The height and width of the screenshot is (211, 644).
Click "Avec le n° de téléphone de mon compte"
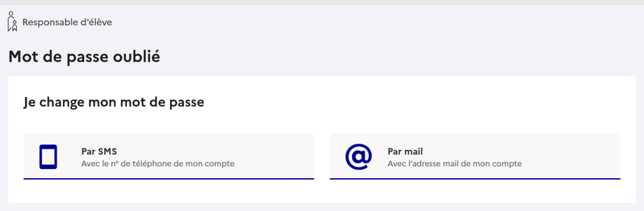(x=158, y=163)
